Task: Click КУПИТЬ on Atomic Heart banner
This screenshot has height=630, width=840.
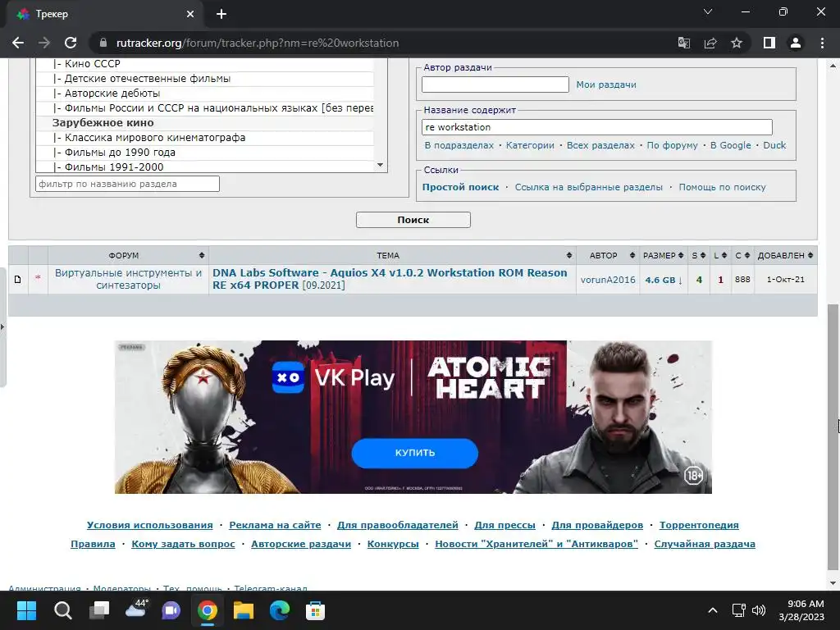Action: [x=414, y=453]
